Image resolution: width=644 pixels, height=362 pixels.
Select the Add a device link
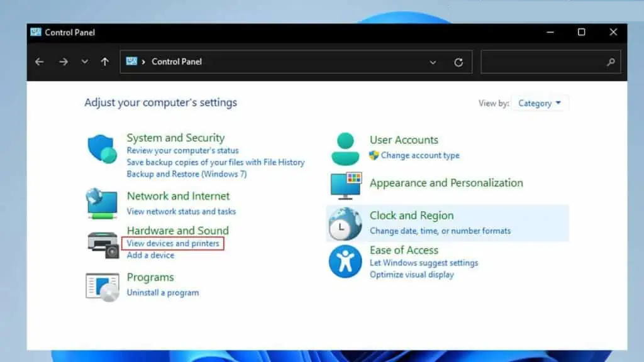click(150, 255)
